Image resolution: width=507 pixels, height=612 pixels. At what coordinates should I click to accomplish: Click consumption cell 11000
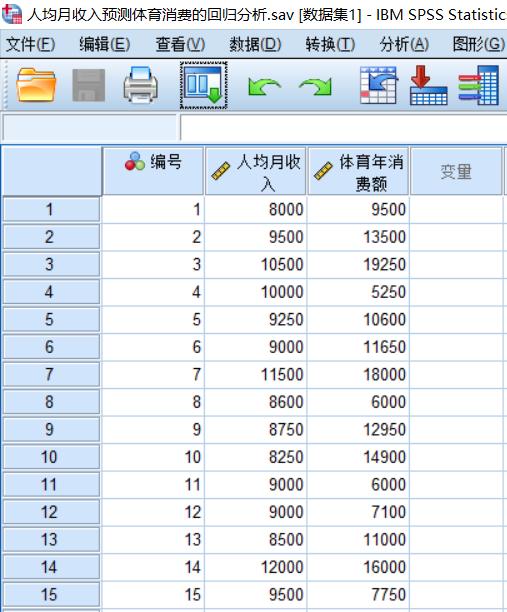point(358,539)
